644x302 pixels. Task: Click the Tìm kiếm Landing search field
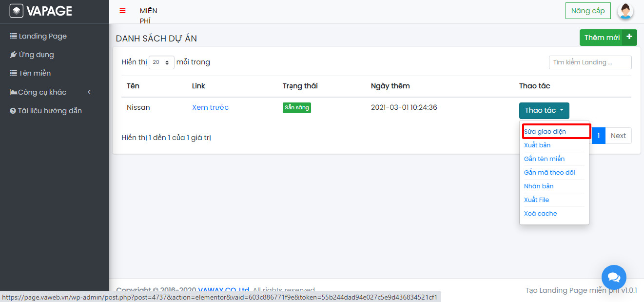[x=590, y=62]
